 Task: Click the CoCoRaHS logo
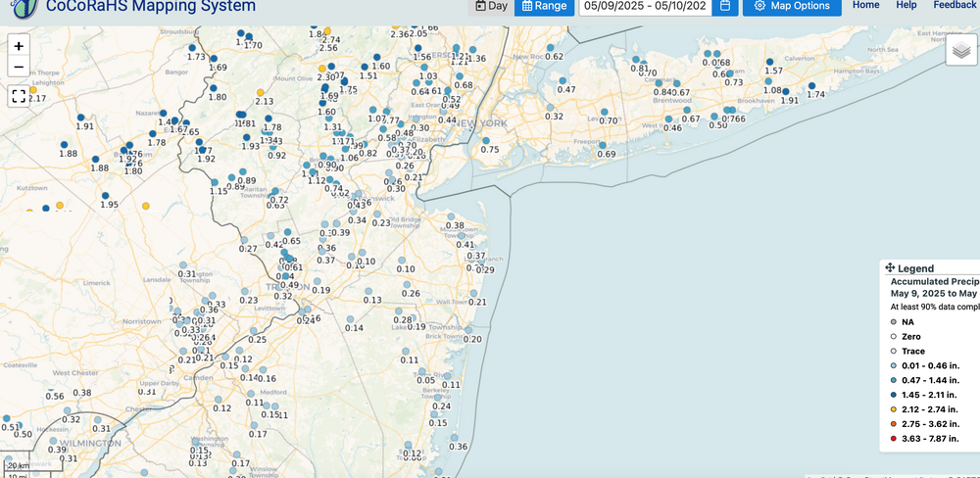(25, 8)
